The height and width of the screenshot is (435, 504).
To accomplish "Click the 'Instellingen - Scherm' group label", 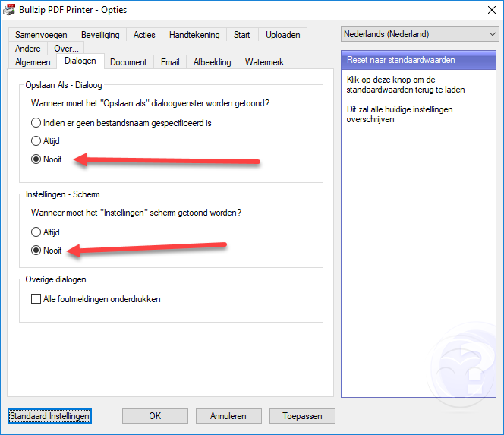I will click(x=63, y=194).
